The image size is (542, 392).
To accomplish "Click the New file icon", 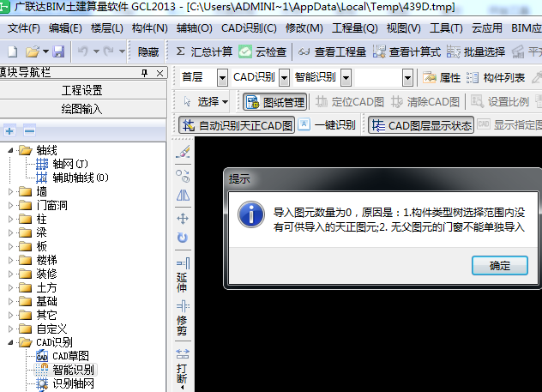I will tap(13, 51).
